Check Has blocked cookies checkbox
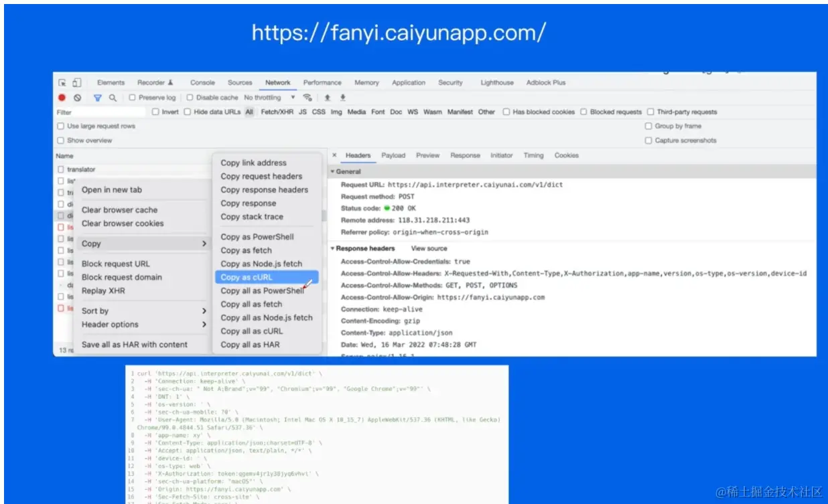Image resolution: width=828 pixels, height=504 pixels. click(506, 112)
